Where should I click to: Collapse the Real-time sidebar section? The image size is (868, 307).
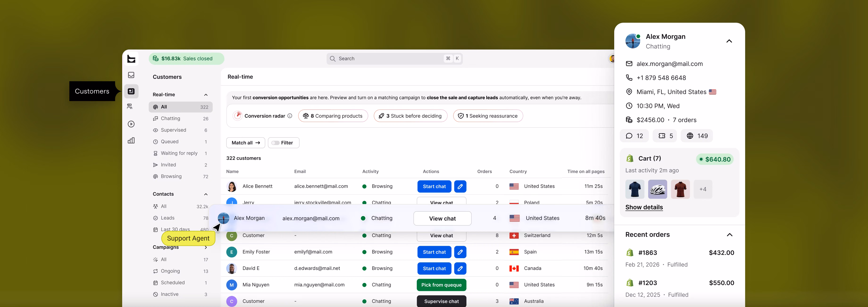coord(206,95)
